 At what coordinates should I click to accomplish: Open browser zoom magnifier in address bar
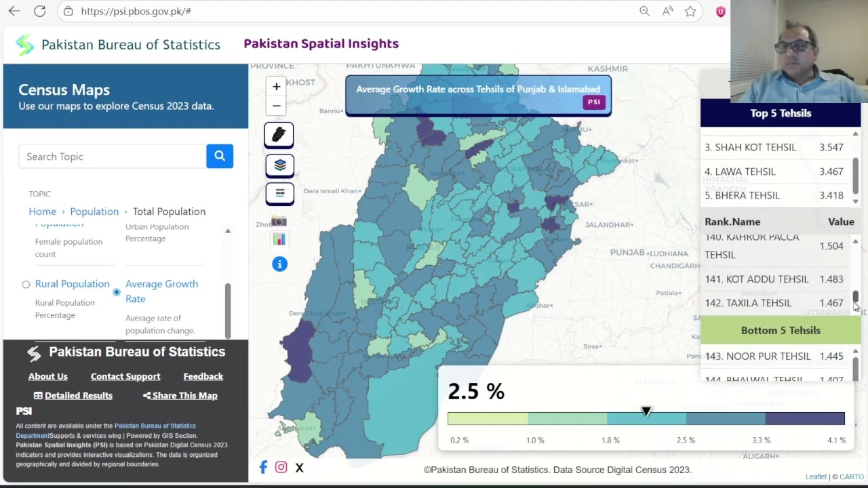coord(644,12)
